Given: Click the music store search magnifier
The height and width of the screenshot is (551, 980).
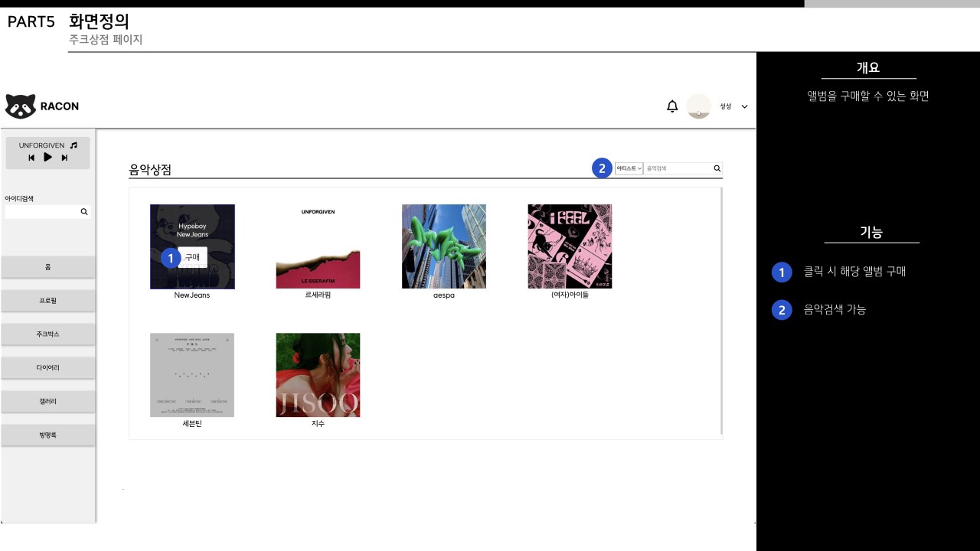Looking at the screenshot, I should [717, 168].
